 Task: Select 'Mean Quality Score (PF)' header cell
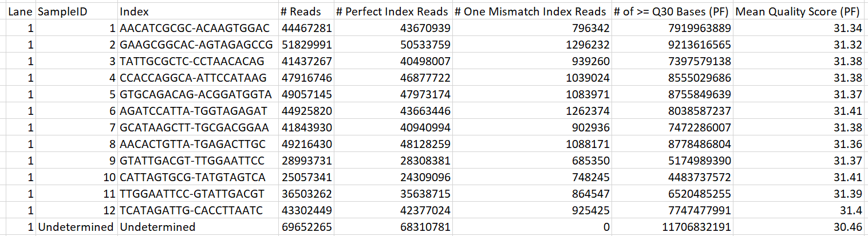[799, 11]
